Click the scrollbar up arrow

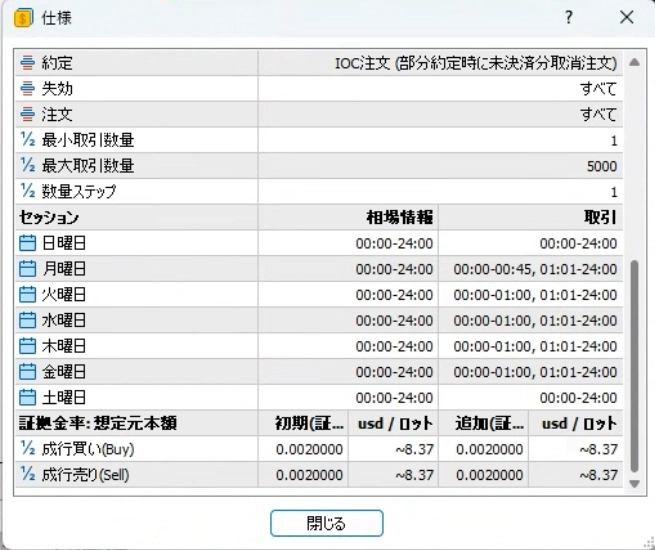click(635, 63)
